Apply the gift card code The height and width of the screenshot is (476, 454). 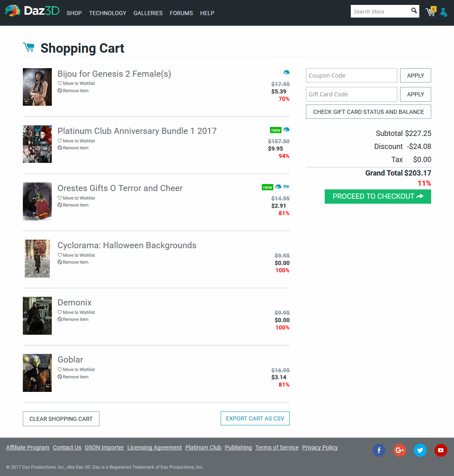pos(416,94)
